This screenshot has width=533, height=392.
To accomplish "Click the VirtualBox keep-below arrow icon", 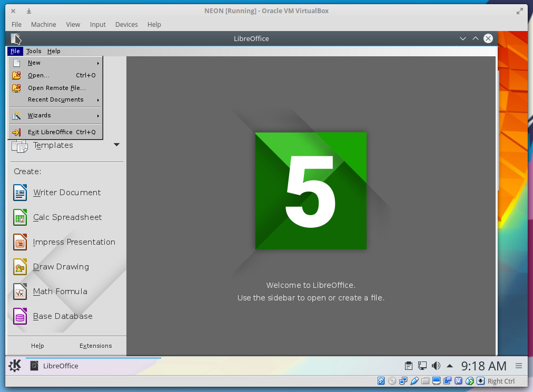I will pos(29,11).
